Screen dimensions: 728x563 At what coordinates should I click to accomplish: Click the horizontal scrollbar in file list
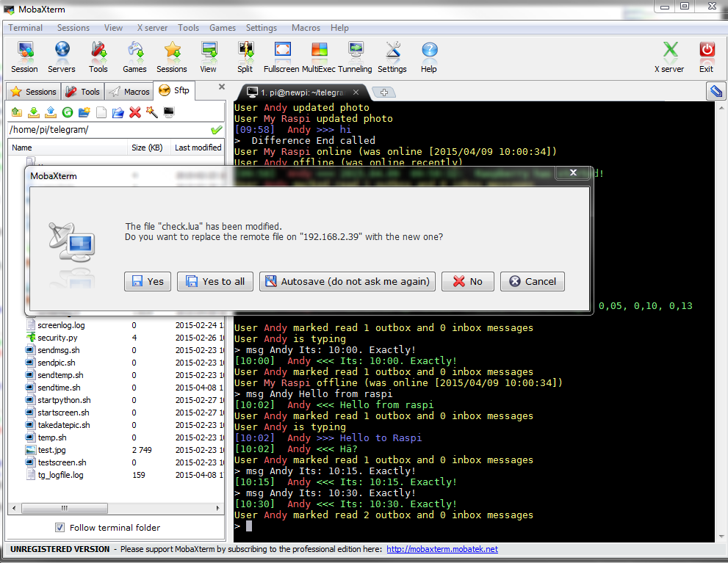65,508
